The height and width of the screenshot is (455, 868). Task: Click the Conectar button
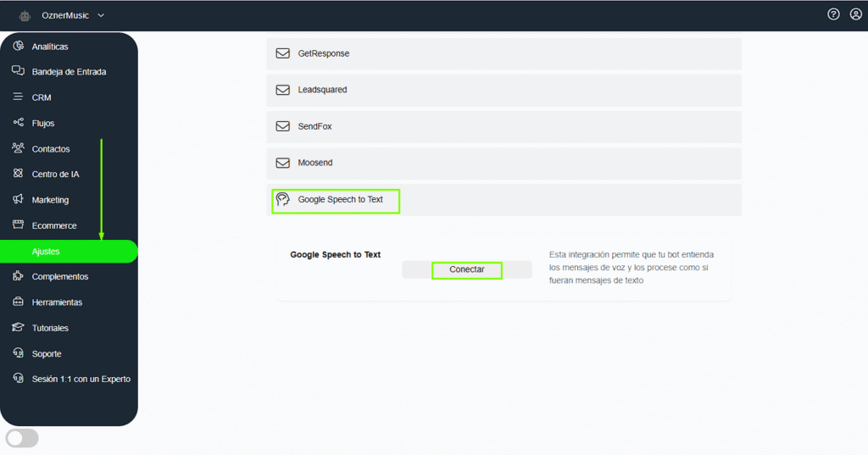[x=467, y=269]
